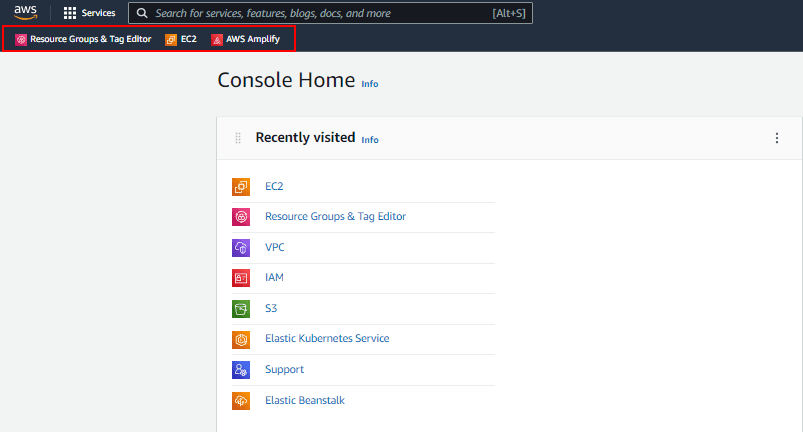Image resolution: width=803 pixels, height=432 pixels.
Task: Click the IAM service icon
Action: pos(241,278)
